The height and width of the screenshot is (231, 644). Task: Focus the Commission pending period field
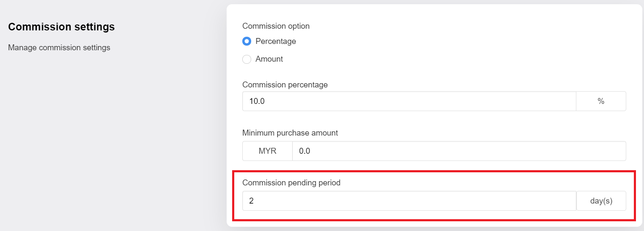click(x=409, y=201)
